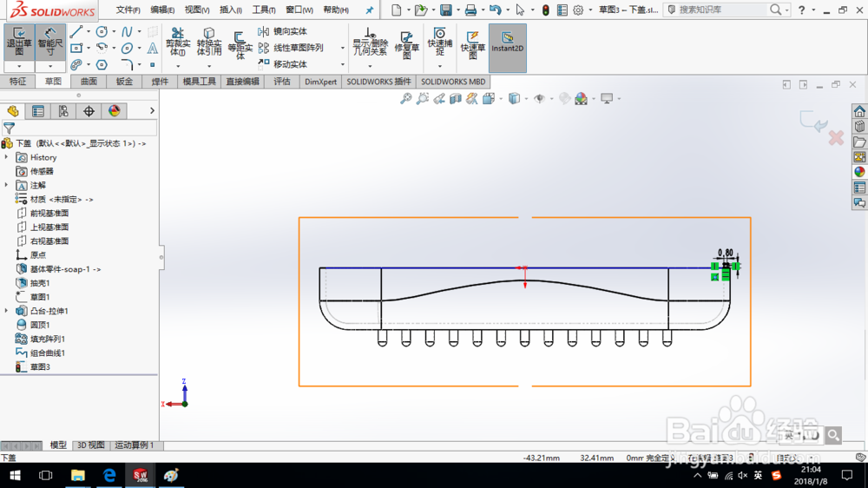Viewport: 868px width, 488px height.
Task: Click 显示/删除几何关系 relations tool
Action: coord(371,42)
